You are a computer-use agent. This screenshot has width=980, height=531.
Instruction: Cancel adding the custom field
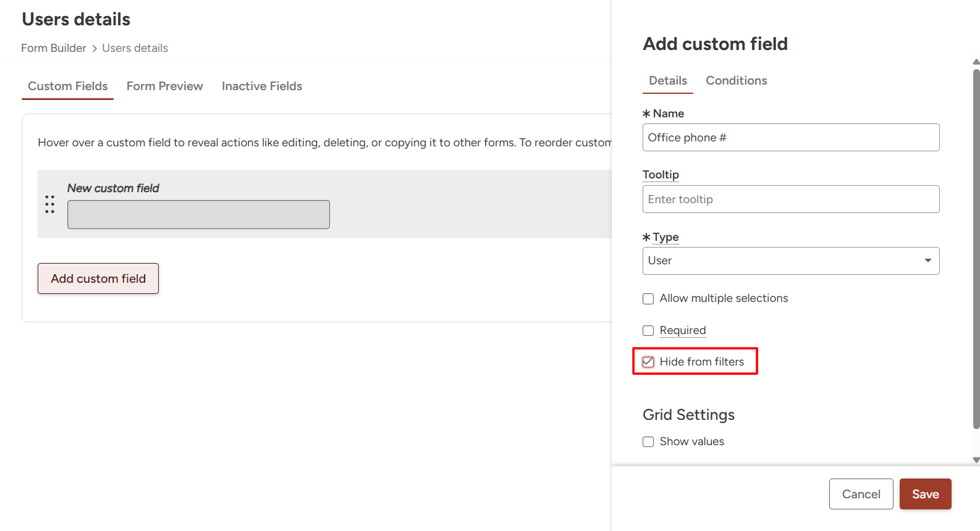[x=861, y=494]
